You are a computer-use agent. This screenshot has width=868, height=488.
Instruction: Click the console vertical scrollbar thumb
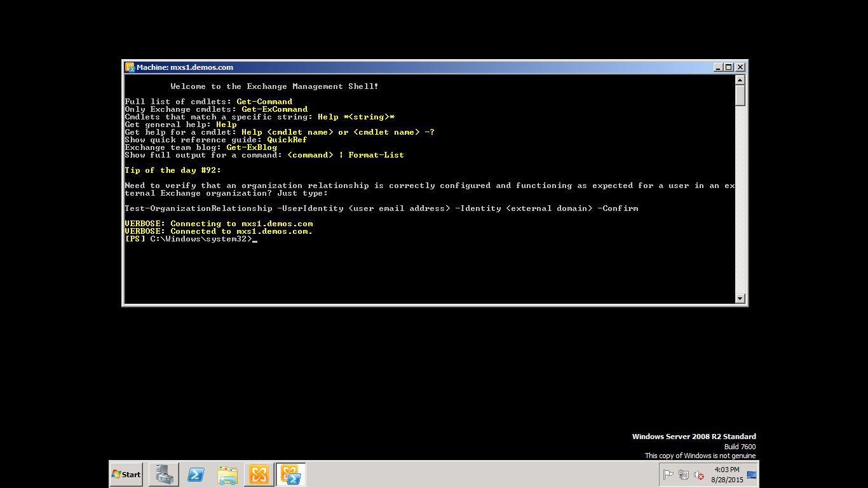[x=740, y=95]
